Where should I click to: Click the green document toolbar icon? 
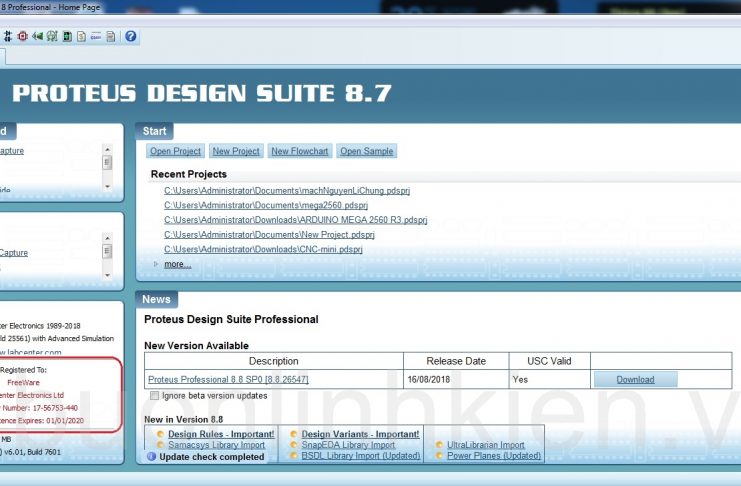click(67, 36)
